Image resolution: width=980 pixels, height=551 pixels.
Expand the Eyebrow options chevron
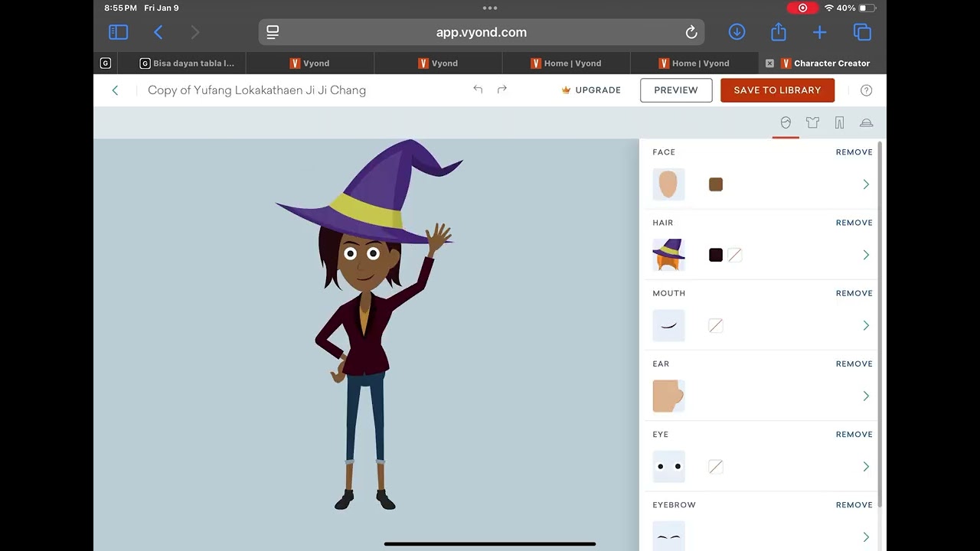[x=866, y=536]
